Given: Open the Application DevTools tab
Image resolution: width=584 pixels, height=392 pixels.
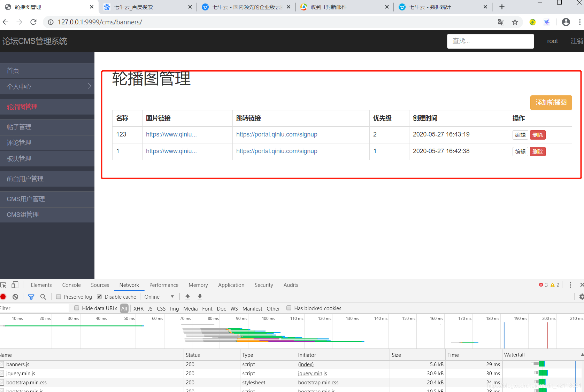Looking at the screenshot, I should point(231,285).
